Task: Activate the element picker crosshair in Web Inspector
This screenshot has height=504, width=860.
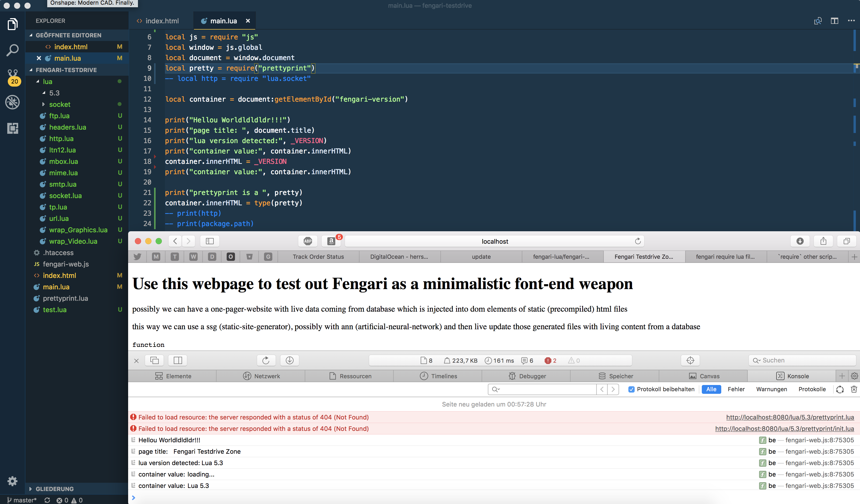Action: point(690,360)
